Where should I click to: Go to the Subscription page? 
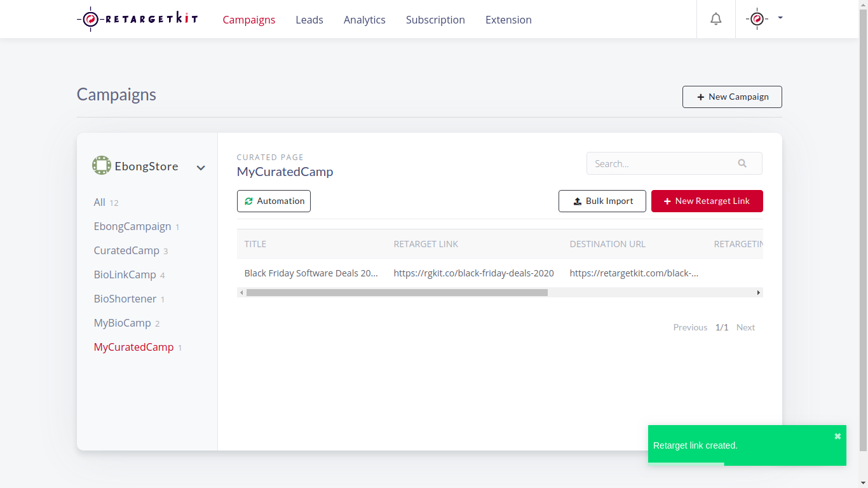click(435, 20)
